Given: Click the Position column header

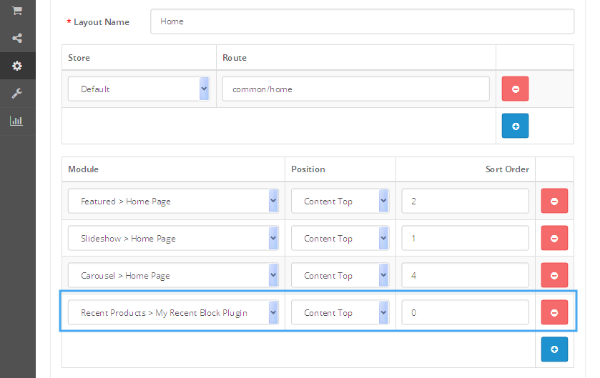Looking at the screenshot, I should coord(308,169).
